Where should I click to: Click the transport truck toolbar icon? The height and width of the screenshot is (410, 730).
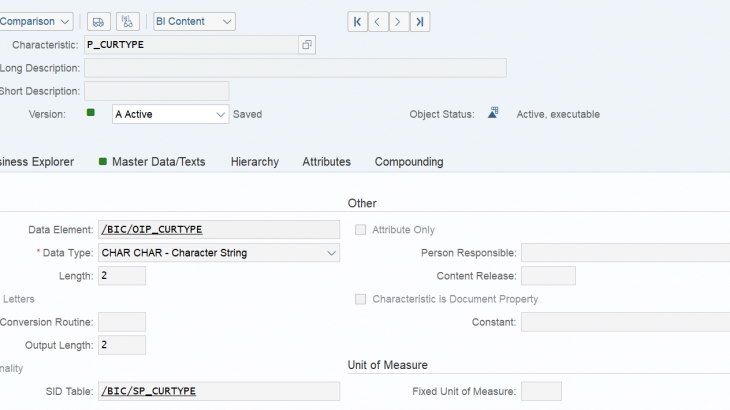pos(98,21)
